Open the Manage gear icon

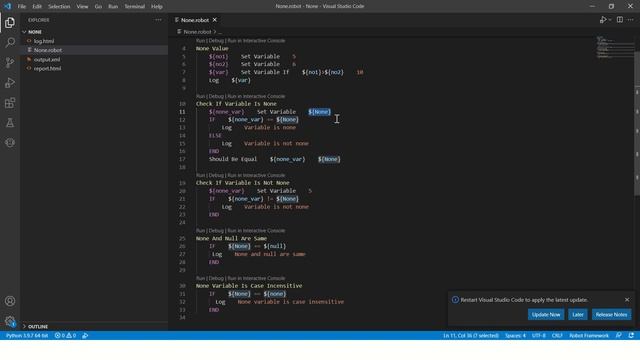point(10,321)
